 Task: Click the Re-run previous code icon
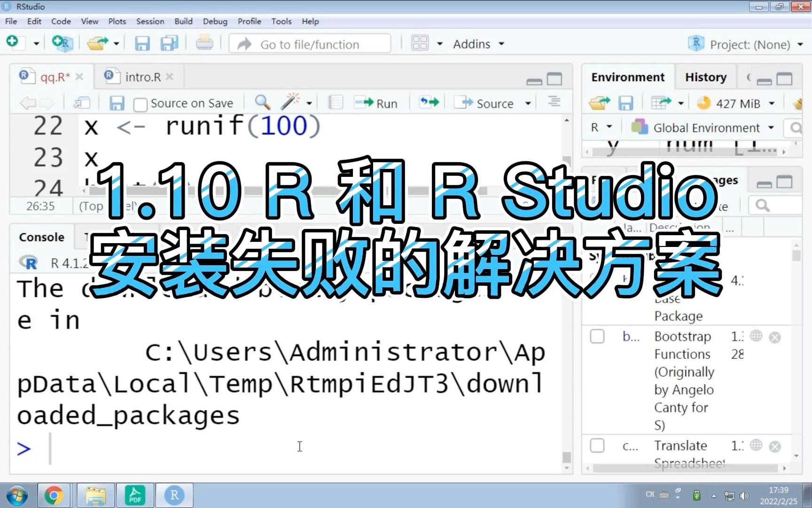[x=429, y=102]
